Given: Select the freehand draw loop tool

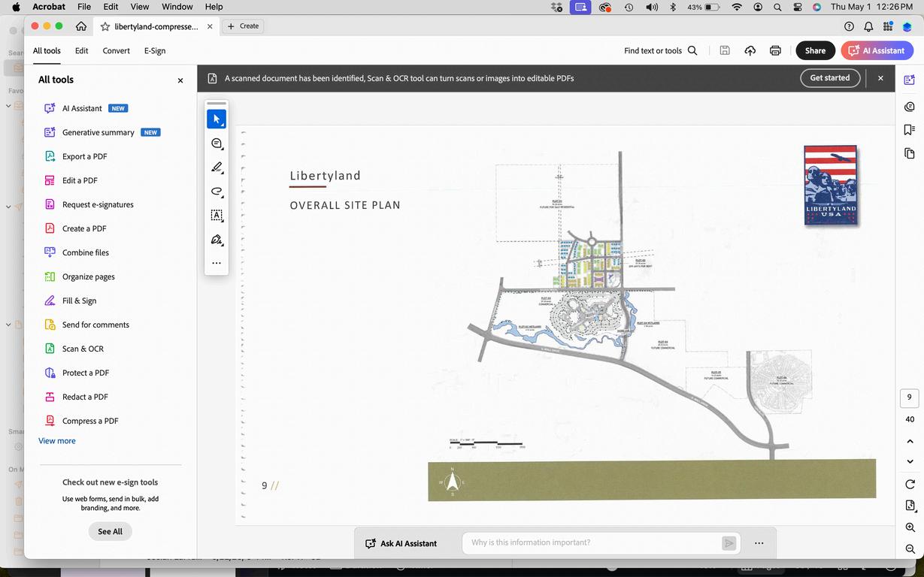Looking at the screenshot, I should 217,191.
